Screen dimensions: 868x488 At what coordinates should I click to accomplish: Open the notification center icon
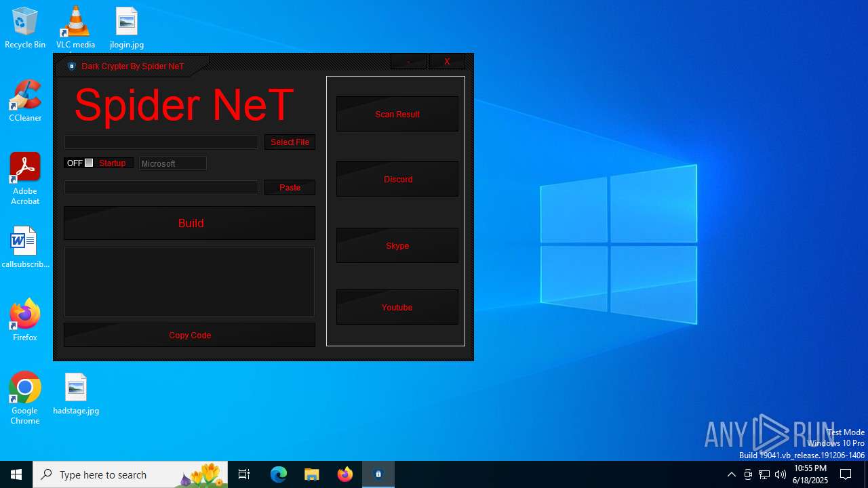pos(846,474)
